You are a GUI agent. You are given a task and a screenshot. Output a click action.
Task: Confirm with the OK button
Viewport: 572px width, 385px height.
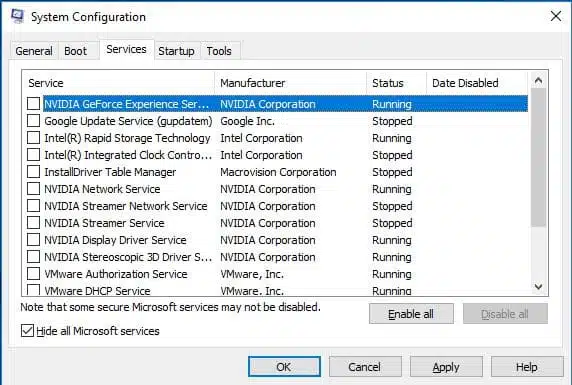click(x=284, y=367)
